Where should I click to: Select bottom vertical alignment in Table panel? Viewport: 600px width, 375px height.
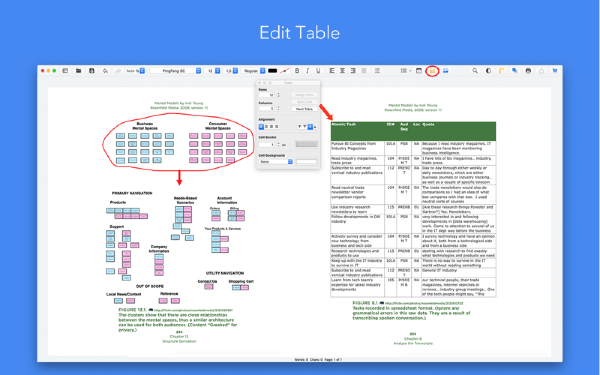pyautogui.click(x=315, y=127)
